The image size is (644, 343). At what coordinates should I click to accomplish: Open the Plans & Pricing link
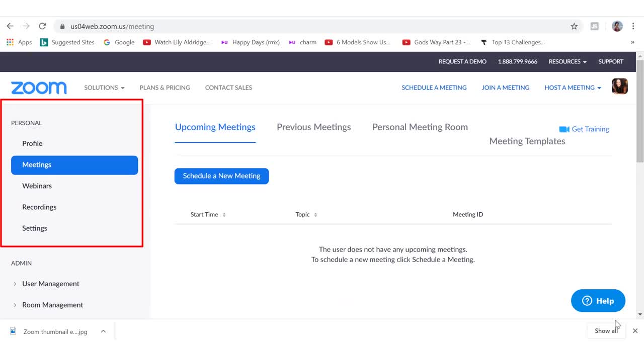point(165,88)
